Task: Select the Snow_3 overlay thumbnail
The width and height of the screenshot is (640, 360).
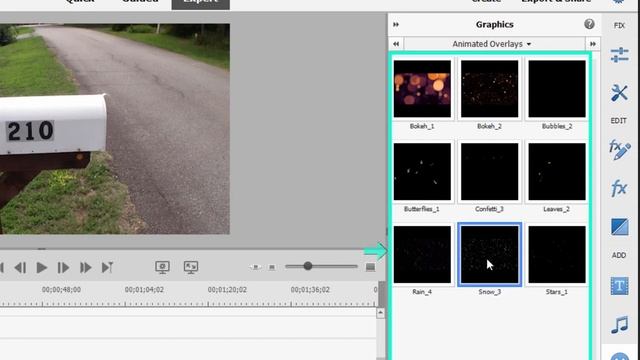Action: 489,254
